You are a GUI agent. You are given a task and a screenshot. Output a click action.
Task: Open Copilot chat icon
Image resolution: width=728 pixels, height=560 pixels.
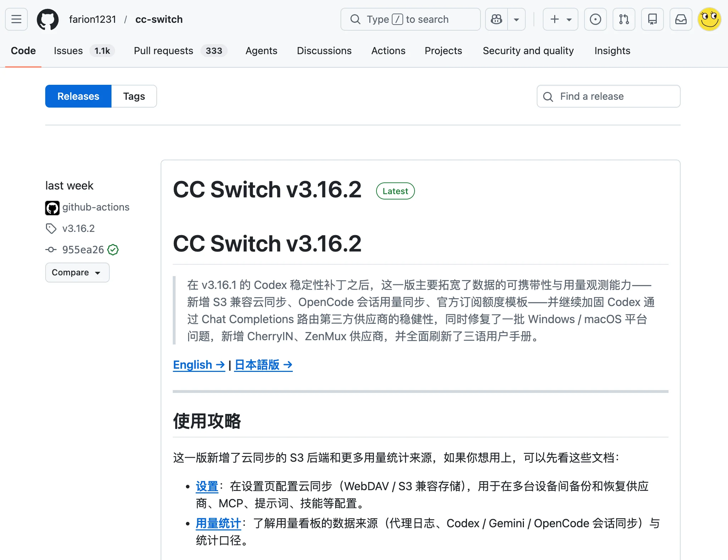tap(496, 19)
